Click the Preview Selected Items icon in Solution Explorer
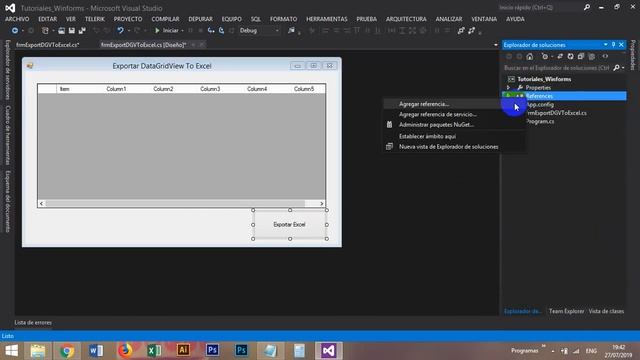Image resolution: width=640 pixels, height=360 pixels. coord(605,56)
